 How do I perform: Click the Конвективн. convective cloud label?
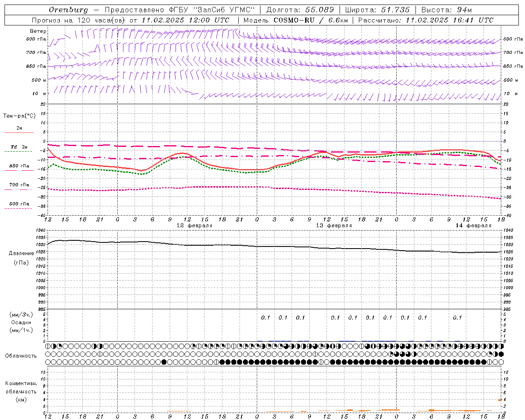[x=21, y=383]
